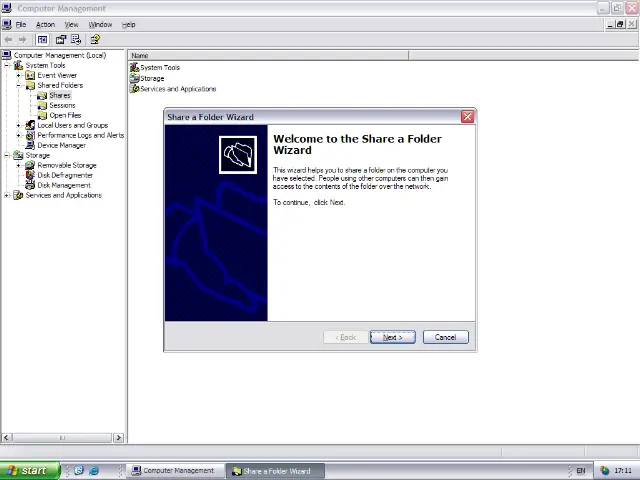The height and width of the screenshot is (480, 640).
Task: Select Storage node in left tree
Action: tap(38, 156)
